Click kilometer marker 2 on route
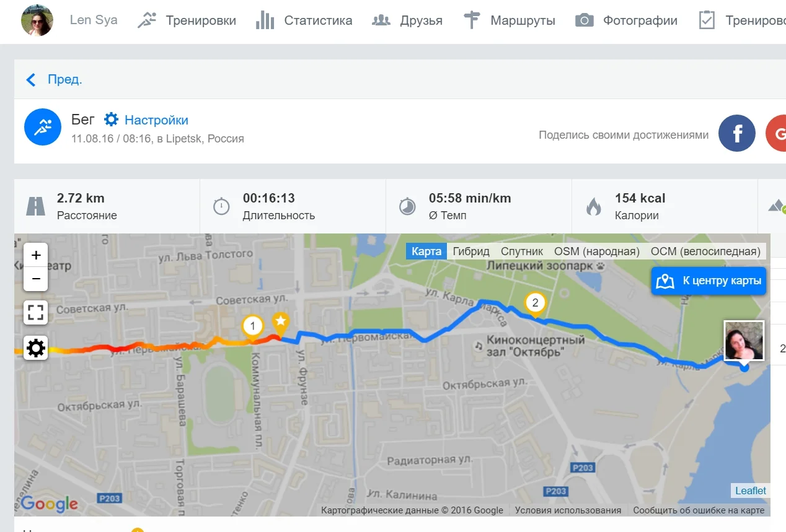The width and height of the screenshot is (786, 532). click(535, 304)
